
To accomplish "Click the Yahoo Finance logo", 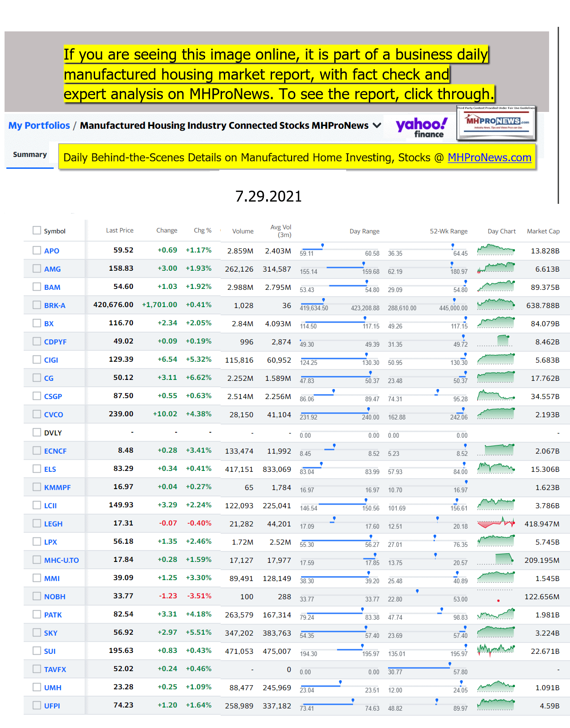I will [x=421, y=127].
